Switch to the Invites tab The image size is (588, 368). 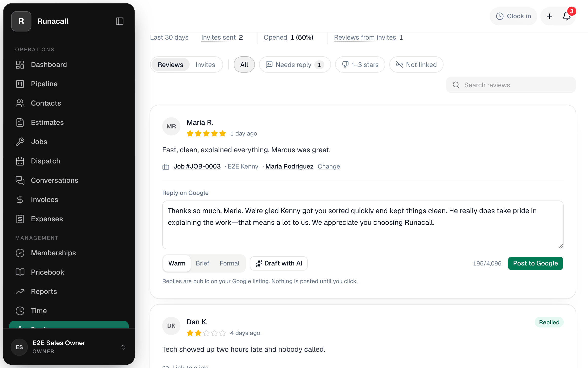tap(205, 65)
